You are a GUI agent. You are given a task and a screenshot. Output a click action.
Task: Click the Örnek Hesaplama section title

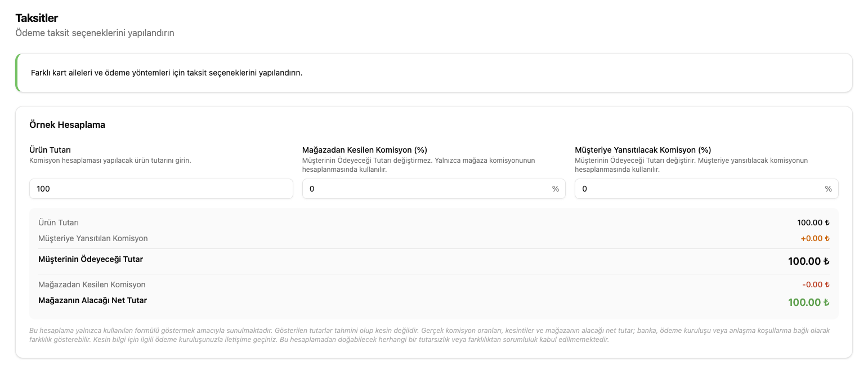coord(67,125)
